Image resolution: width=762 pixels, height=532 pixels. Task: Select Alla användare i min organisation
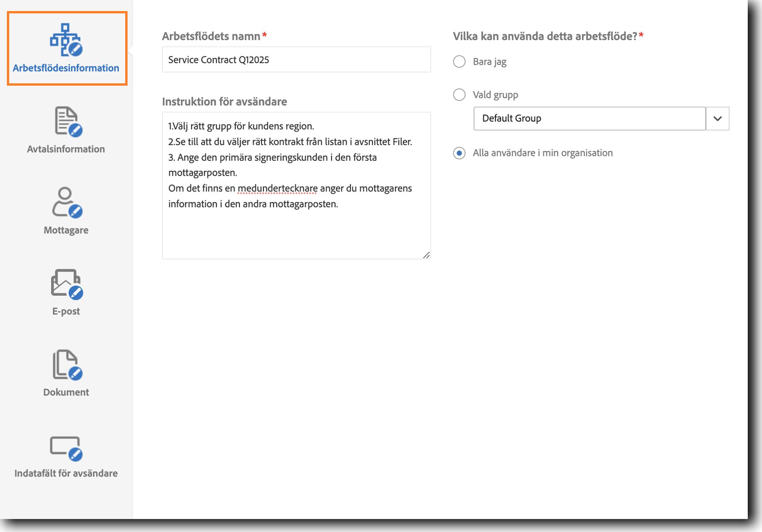tap(459, 153)
